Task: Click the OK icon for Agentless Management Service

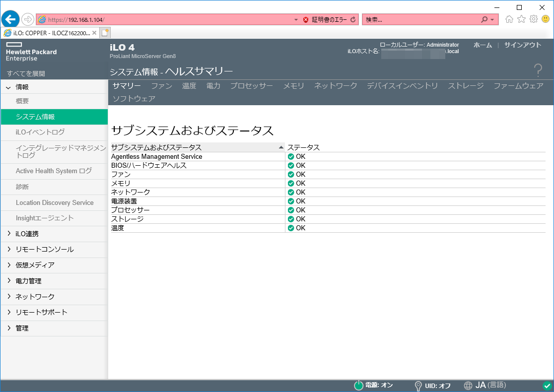Action: click(x=291, y=156)
